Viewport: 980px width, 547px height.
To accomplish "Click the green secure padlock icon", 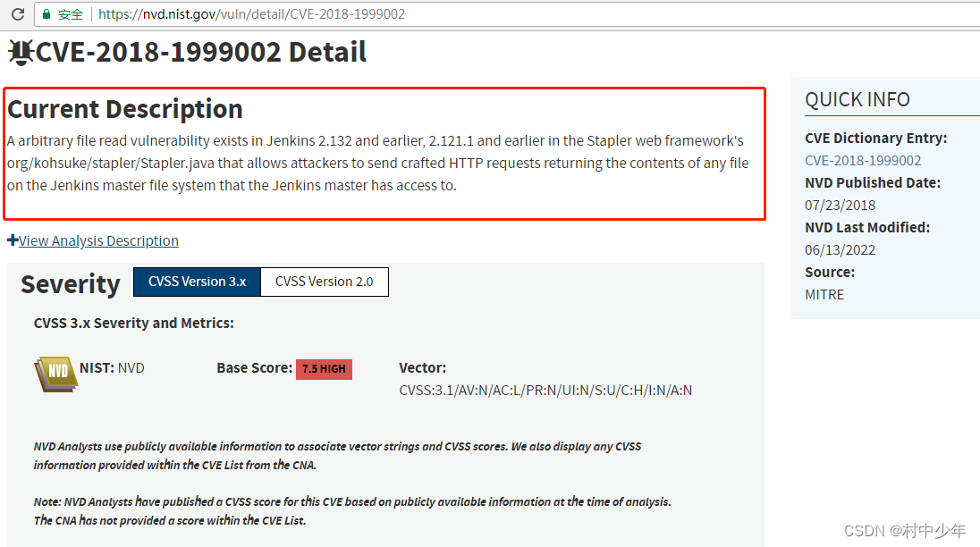I will 46,13.
